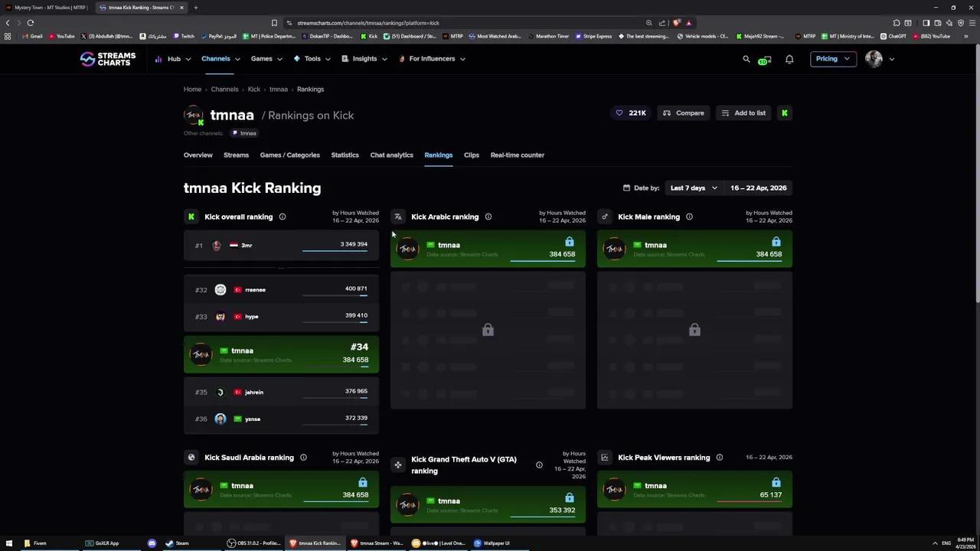The width and height of the screenshot is (980, 551).
Task: Click the large lock in Kick Male list
Action: (694, 330)
